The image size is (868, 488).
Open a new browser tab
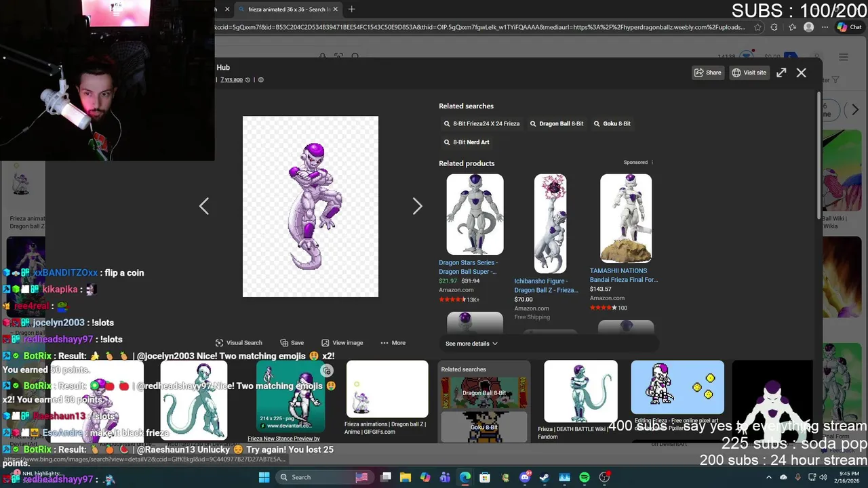(351, 9)
